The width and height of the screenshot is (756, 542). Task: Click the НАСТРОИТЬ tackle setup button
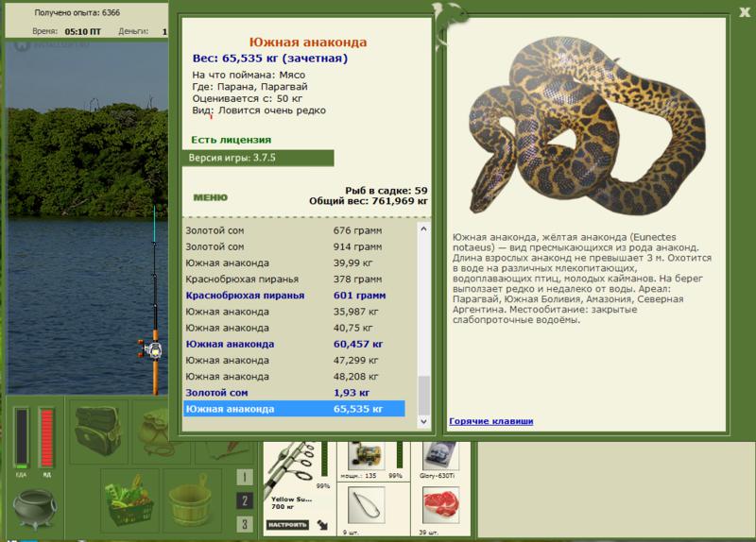coord(287,524)
